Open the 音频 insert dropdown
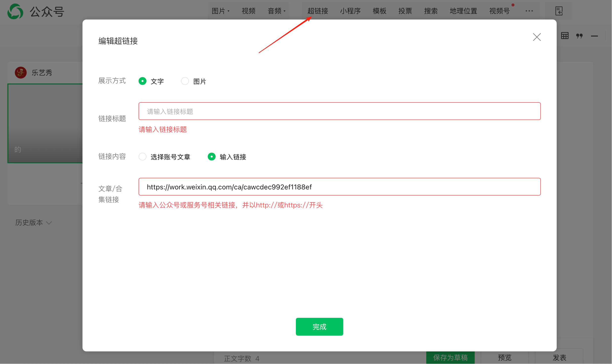 coord(276,11)
